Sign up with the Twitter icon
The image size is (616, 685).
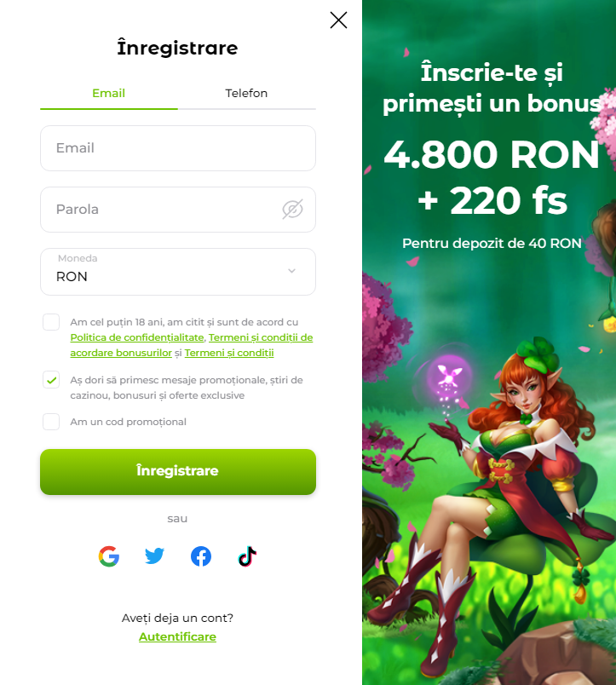tap(155, 556)
